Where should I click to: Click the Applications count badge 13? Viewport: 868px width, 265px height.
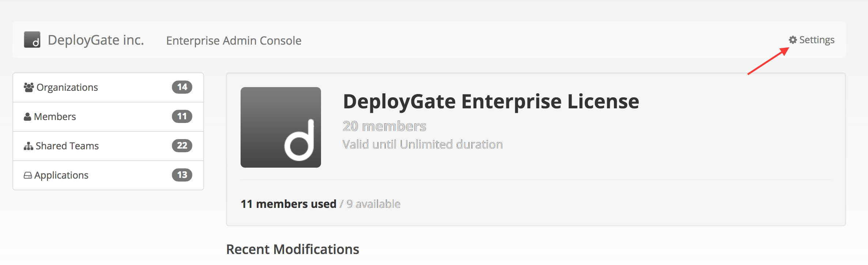182,175
